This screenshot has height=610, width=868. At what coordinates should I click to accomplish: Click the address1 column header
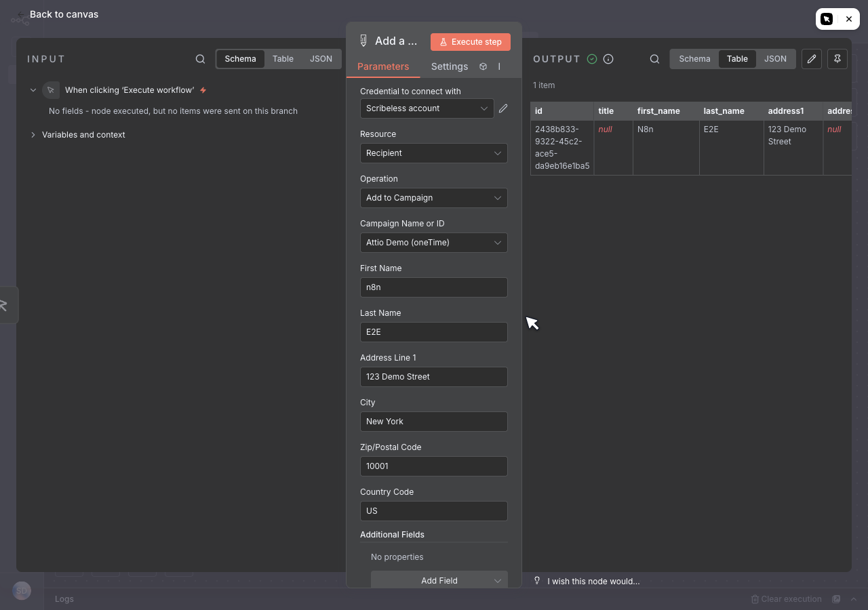click(x=793, y=111)
